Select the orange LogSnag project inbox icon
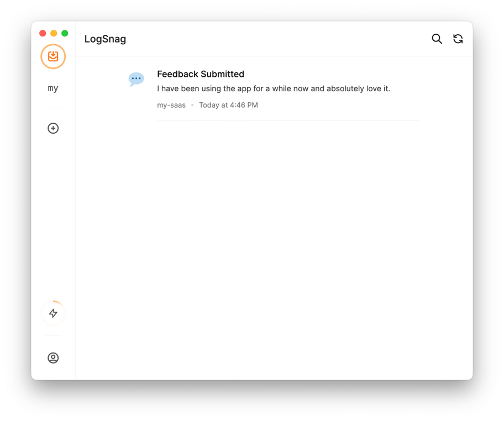The image size is (504, 421). point(53,56)
